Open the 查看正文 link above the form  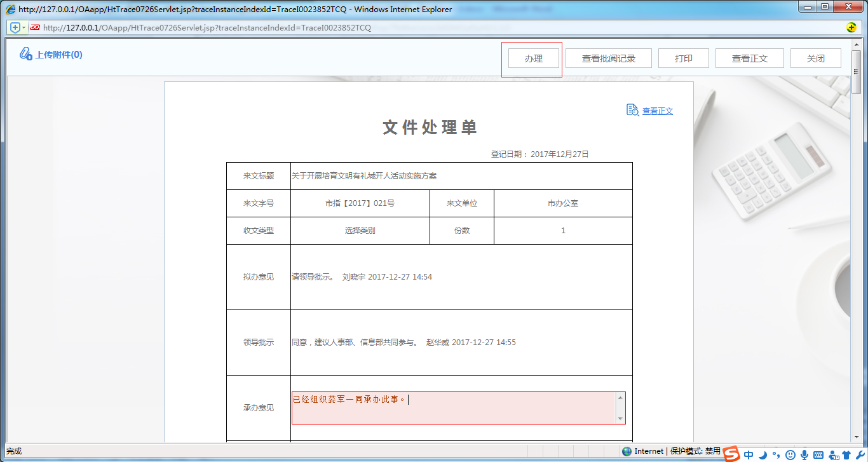pos(656,110)
